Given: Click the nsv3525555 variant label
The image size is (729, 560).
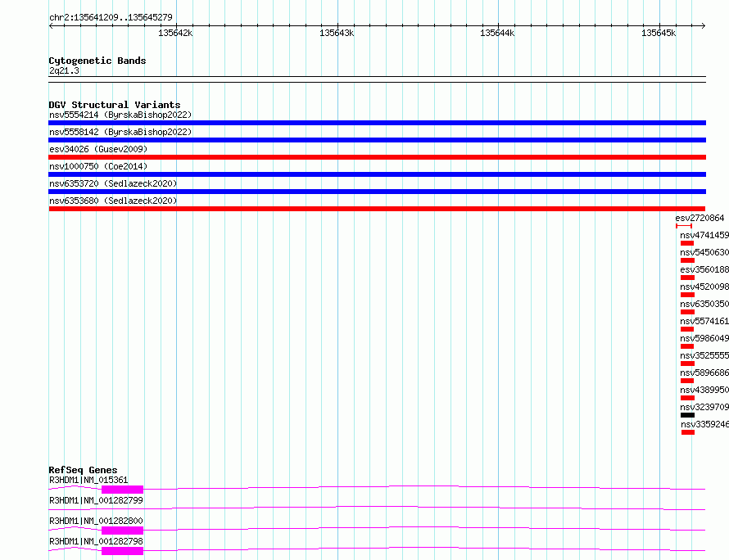Looking at the screenshot, I should [x=704, y=355].
